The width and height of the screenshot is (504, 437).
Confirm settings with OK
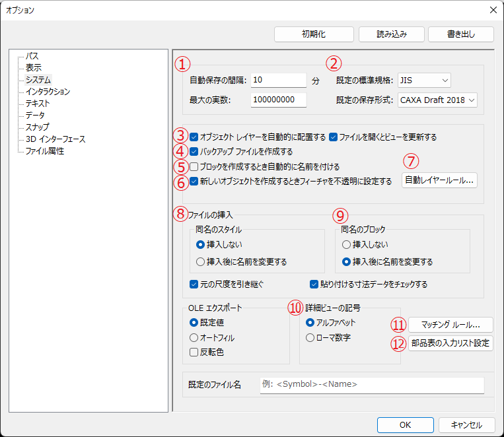coord(406,425)
